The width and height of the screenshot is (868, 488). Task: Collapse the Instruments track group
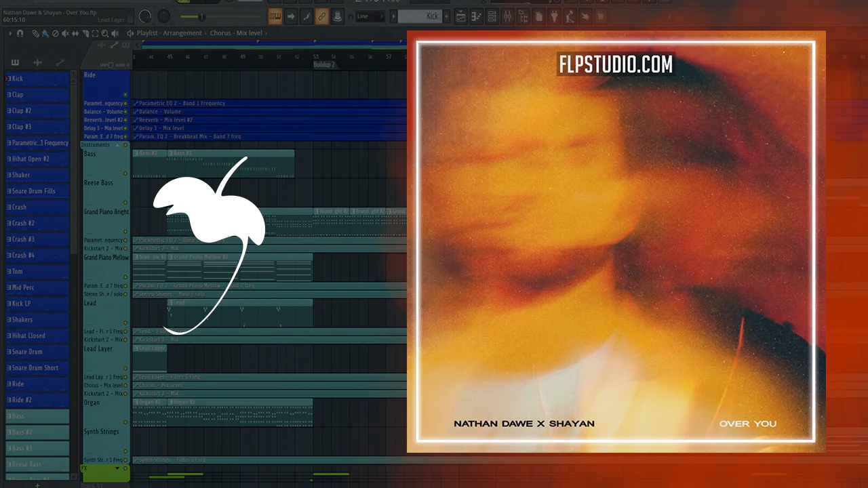click(x=117, y=145)
